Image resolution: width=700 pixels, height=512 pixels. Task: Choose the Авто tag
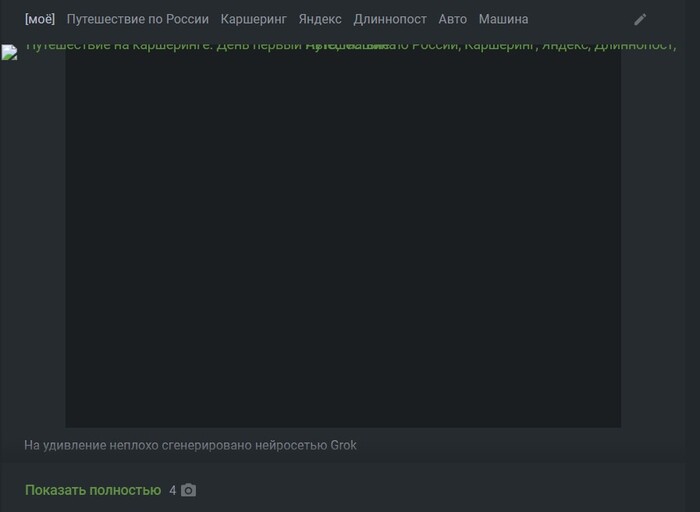[453, 19]
